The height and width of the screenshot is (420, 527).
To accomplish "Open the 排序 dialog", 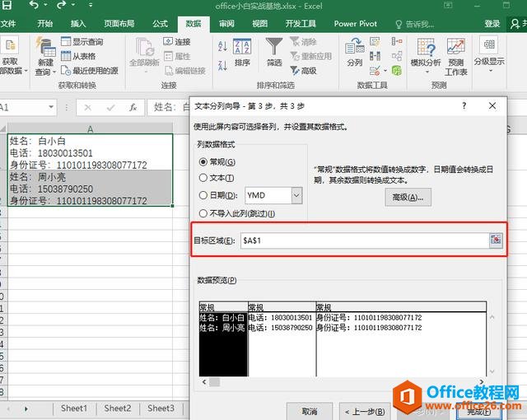I will [x=242, y=52].
